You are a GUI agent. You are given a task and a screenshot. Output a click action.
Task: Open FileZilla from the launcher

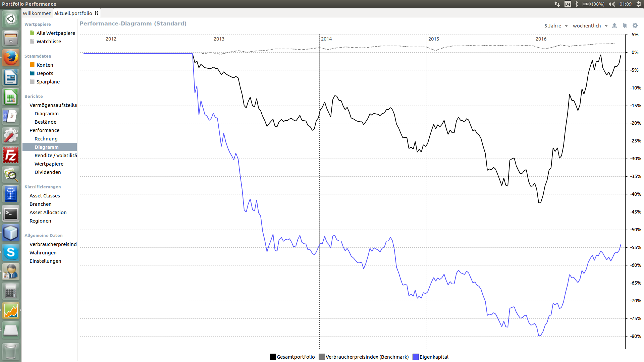pos(11,156)
